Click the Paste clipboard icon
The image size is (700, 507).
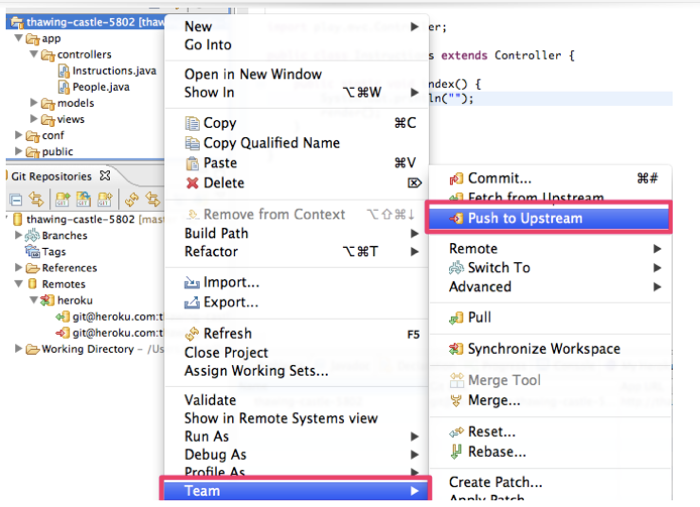coord(192,163)
